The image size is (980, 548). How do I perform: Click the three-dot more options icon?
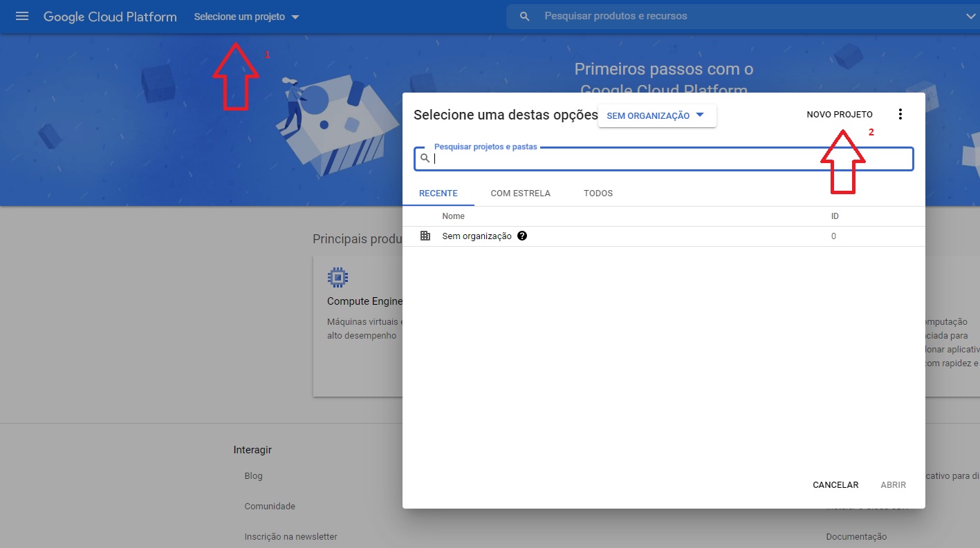pos(900,115)
